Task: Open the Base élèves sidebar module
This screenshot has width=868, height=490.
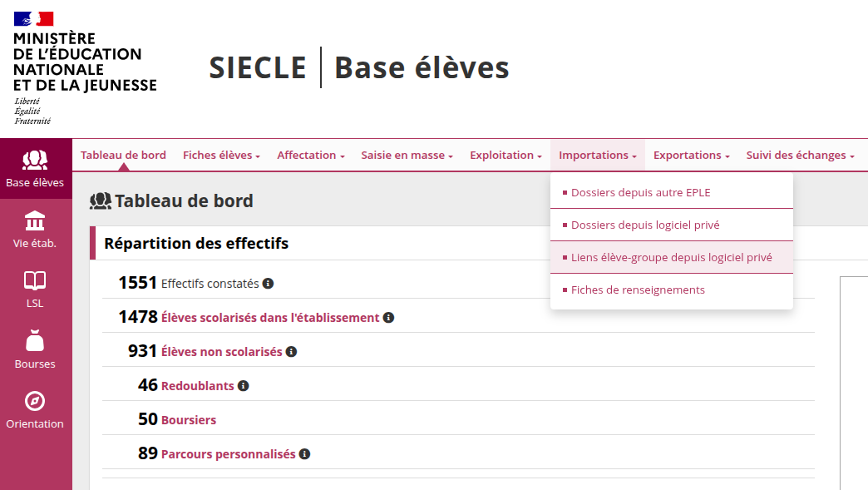Action: point(35,169)
